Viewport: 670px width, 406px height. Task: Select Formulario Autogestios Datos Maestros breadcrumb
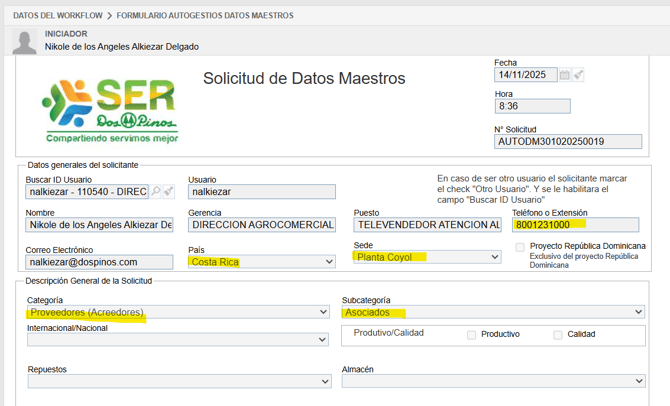205,16
